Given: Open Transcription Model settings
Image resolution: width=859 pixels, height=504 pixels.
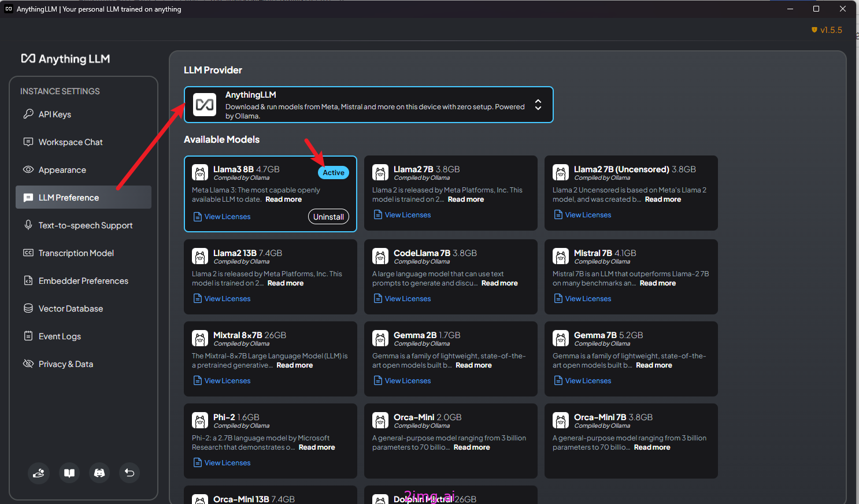Looking at the screenshot, I should (x=83, y=253).
